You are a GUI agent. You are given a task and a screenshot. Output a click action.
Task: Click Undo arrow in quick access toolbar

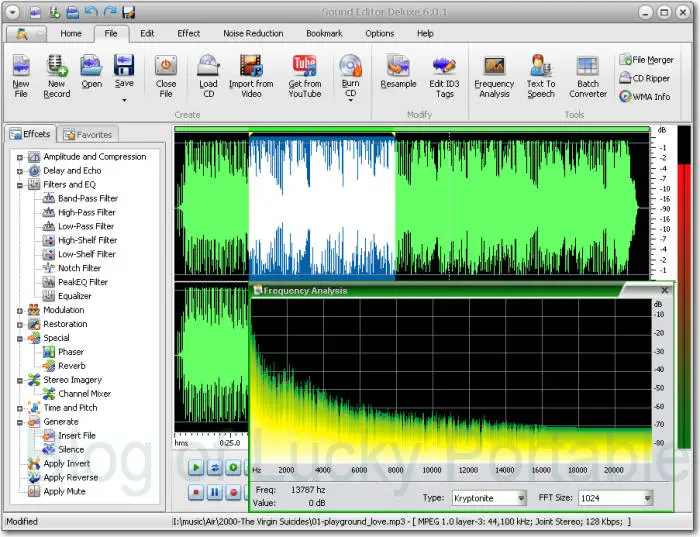click(x=91, y=12)
